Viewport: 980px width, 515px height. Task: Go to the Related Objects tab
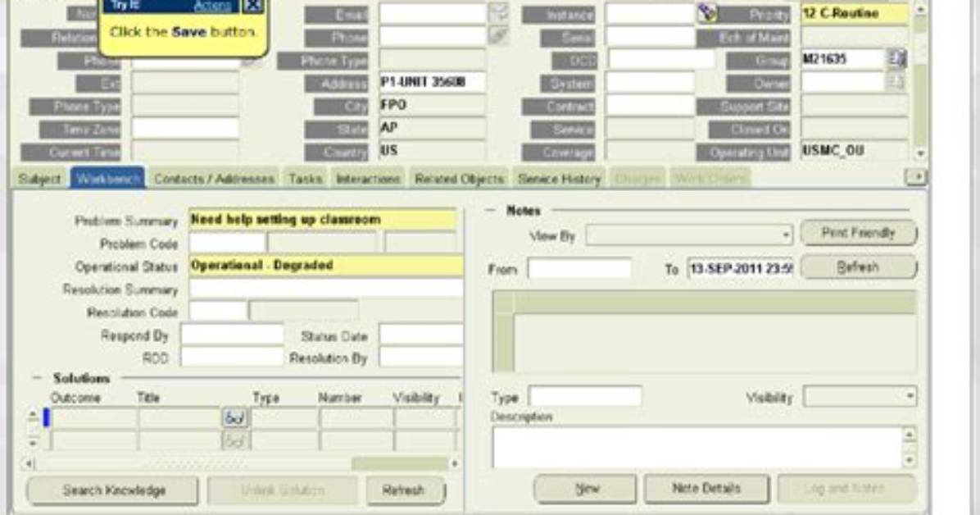pyautogui.click(x=460, y=179)
